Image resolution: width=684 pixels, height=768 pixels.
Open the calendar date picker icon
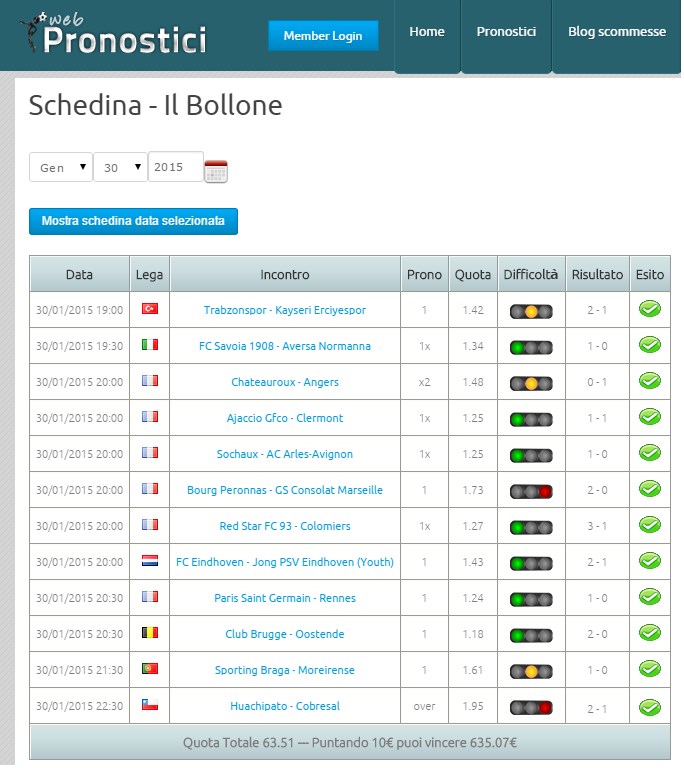216,171
